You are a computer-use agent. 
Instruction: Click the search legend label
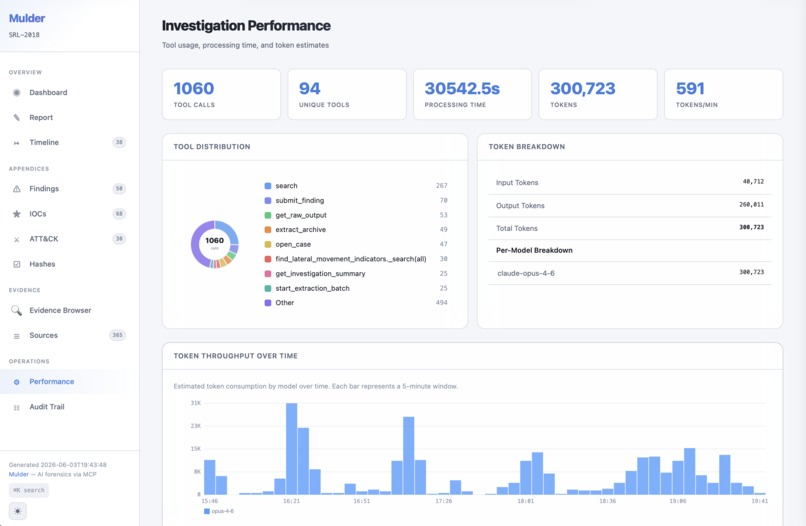286,186
